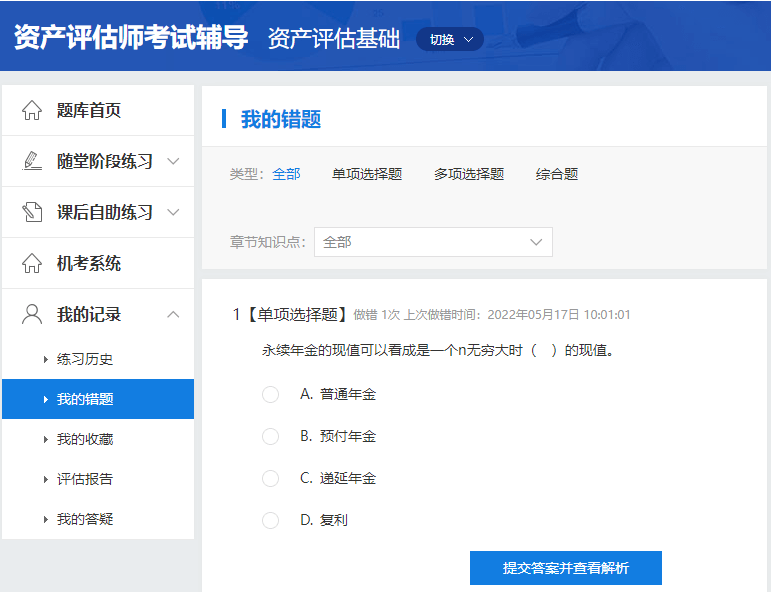Collapse the 我的记录 section chevron
This screenshot has height=592, width=771.
tap(173, 315)
